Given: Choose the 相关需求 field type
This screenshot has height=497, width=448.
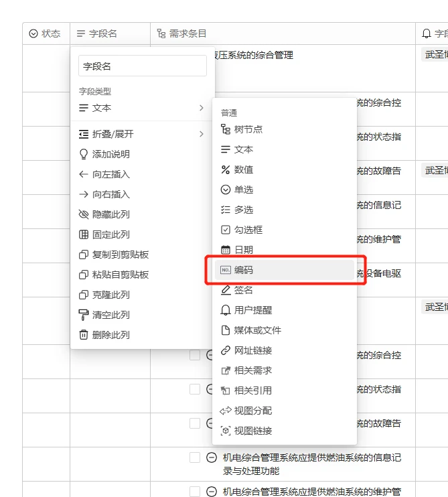Looking at the screenshot, I should click(x=284, y=370).
